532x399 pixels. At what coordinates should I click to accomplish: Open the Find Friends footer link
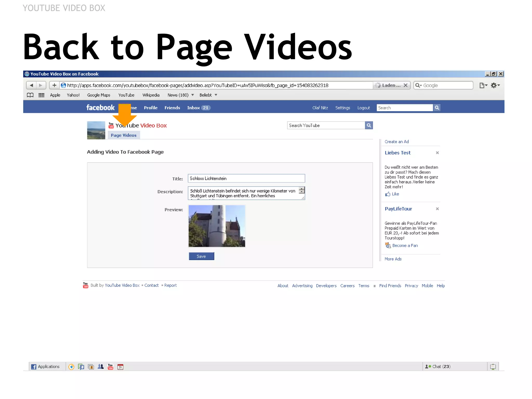click(x=390, y=286)
